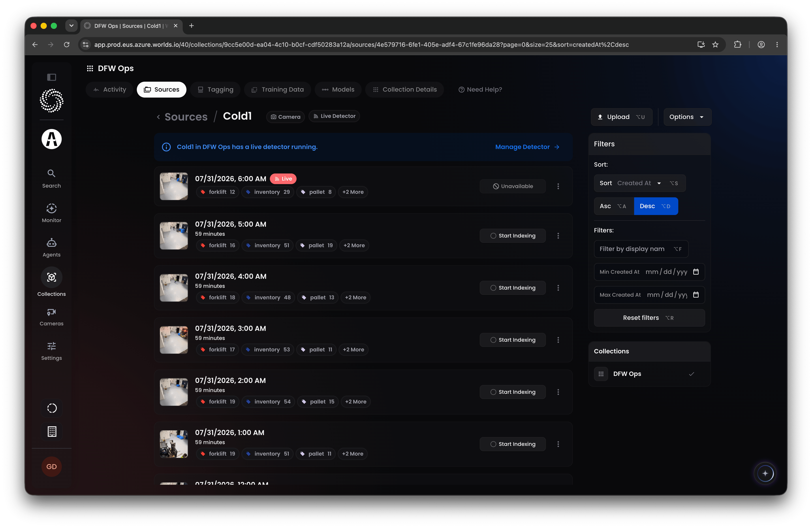Click the info icon in the live detector banner
This screenshot has height=528, width=812.
click(x=166, y=147)
